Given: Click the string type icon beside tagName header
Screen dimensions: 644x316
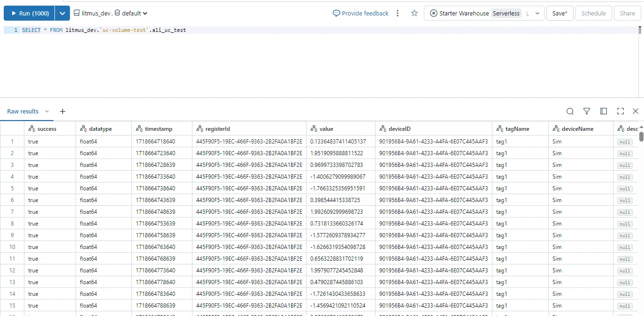Looking at the screenshot, I should coord(500,129).
